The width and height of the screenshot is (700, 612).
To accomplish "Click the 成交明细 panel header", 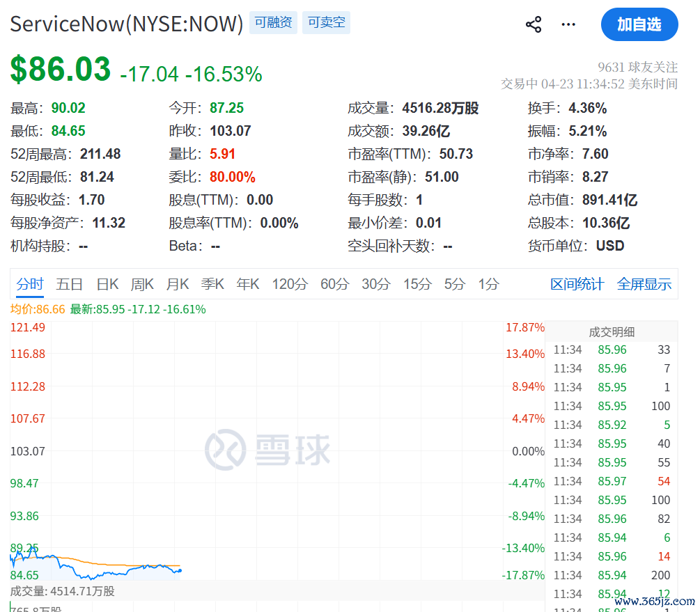I will 612,331.
